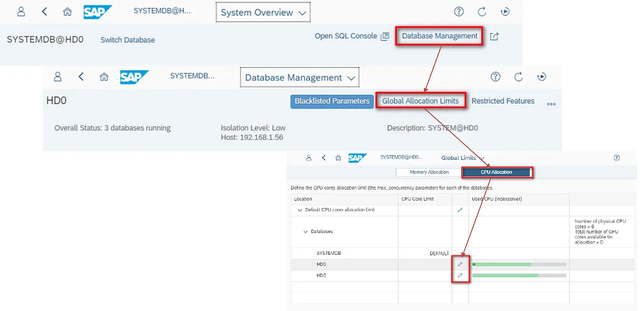Image resolution: width=644 pixels, height=311 pixels.
Task: Go back using arrow in Database Management header
Action: coord(81,76)
